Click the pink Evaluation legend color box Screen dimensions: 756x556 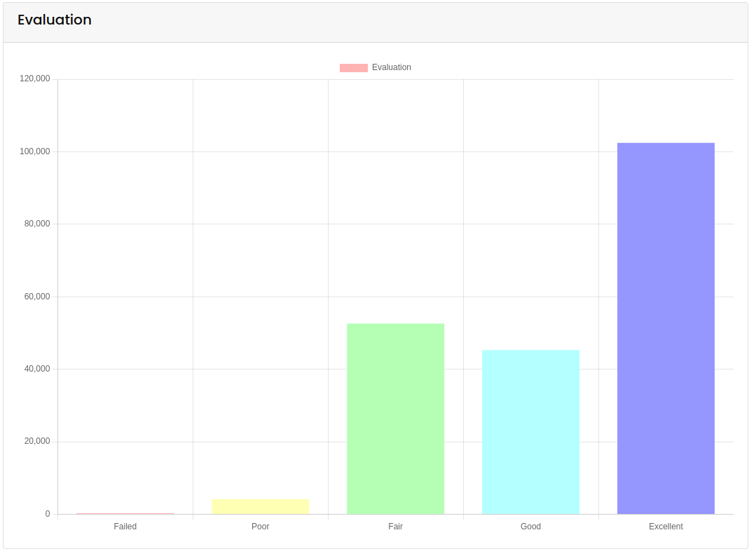point(353,68)
